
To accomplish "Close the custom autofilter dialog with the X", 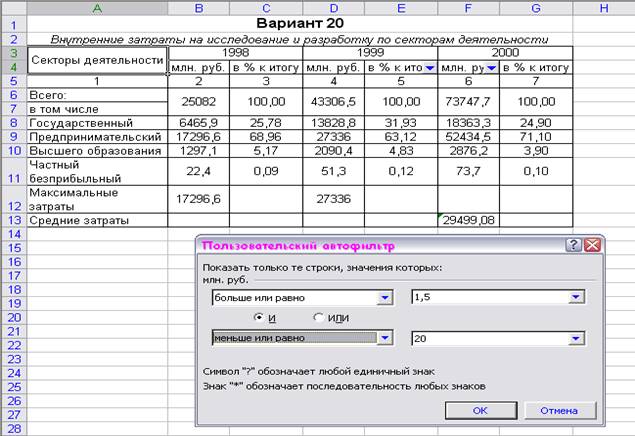I will 592,245.
